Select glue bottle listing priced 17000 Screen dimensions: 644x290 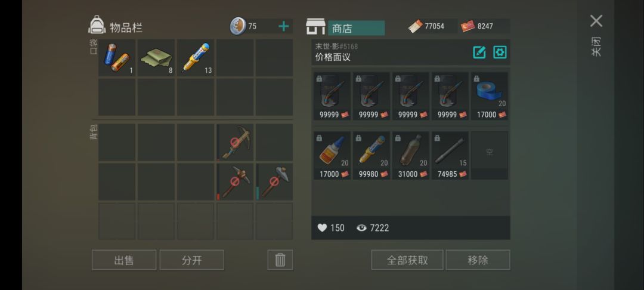(332, 155)
